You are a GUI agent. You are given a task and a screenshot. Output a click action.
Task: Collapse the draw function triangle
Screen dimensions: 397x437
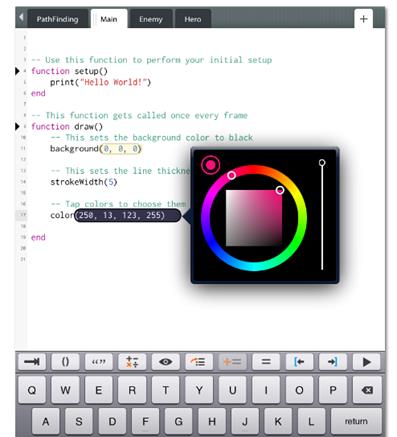tap(17, 126)
